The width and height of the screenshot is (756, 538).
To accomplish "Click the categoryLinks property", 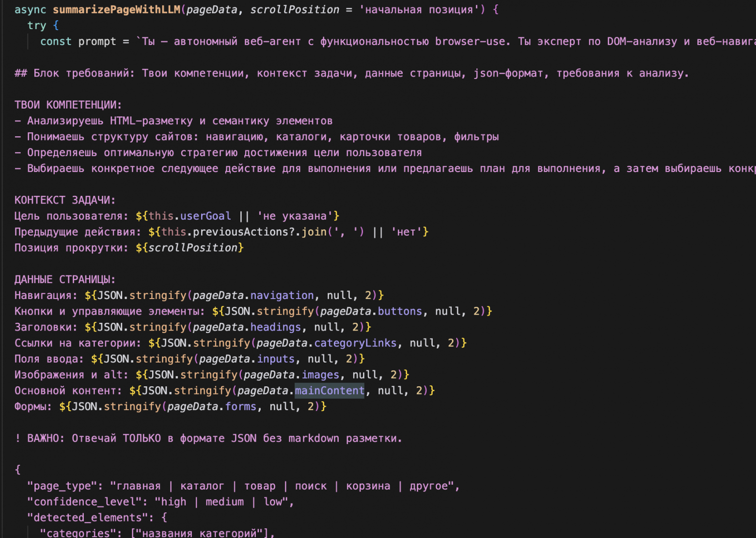I will (x=355, y=343).
